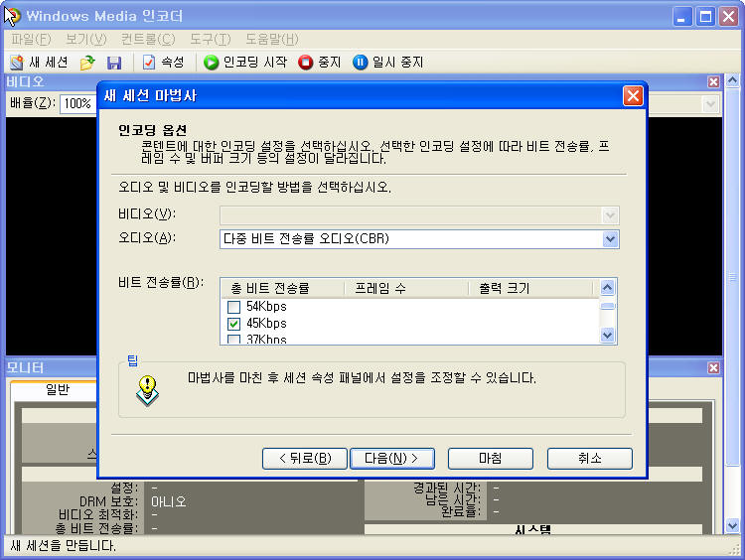
Task: Click main window scrollbar up arrow
Action: (732, 80)
